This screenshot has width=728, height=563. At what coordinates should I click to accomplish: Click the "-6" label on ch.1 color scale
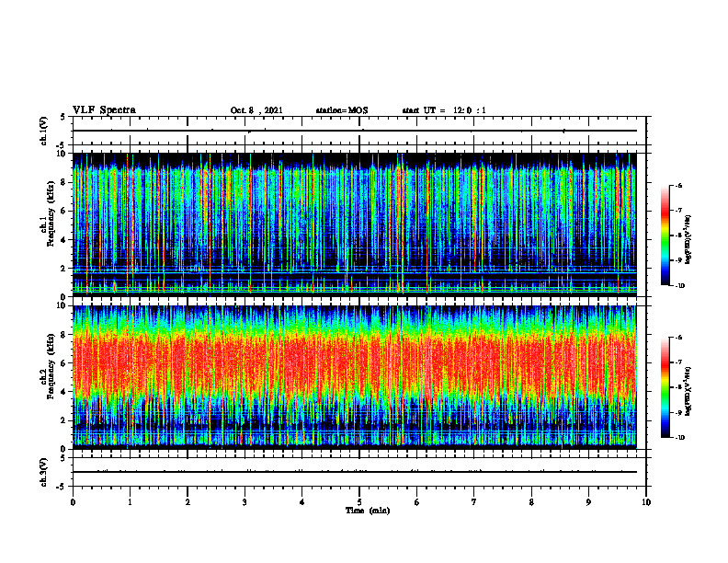(678, 186)
